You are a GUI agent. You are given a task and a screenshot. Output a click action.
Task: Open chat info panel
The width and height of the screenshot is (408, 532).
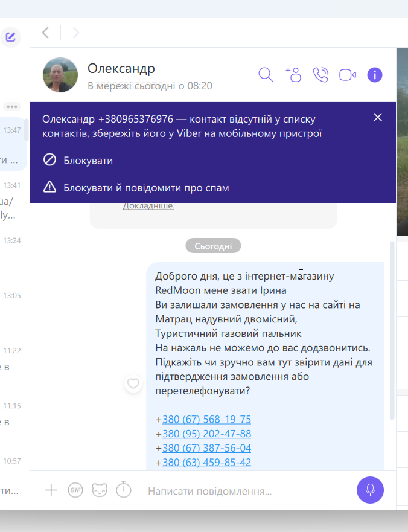tap(375, 75)
